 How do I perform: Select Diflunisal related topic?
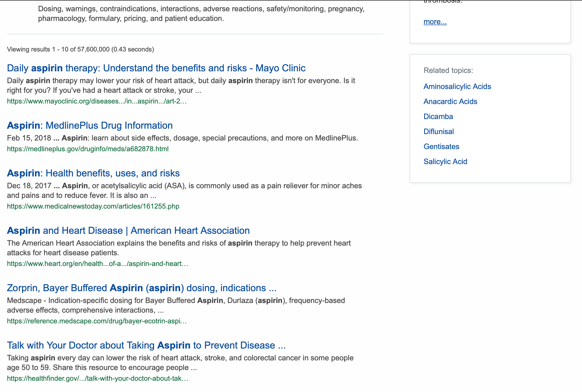coord(439,132)
